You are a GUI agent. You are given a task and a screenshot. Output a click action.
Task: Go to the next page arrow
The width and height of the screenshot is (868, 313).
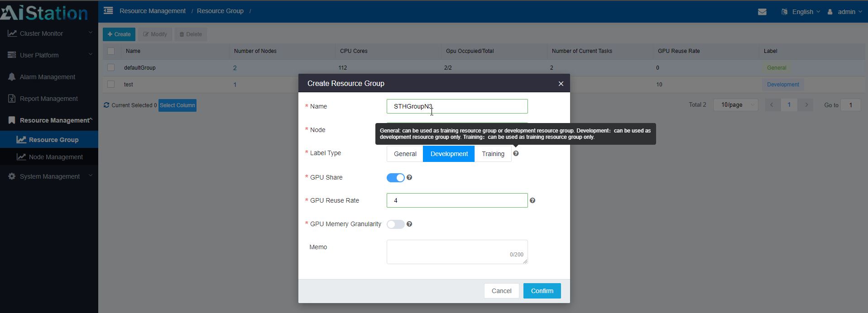(x=806, y=105)
